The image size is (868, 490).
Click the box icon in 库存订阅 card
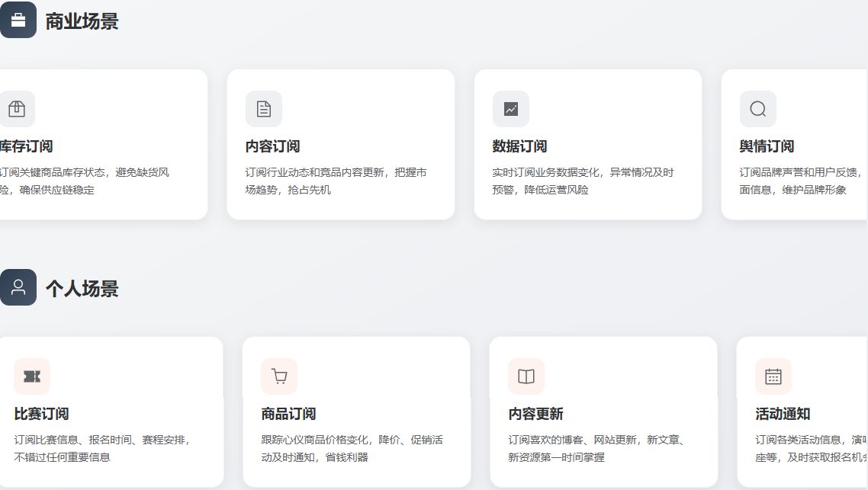(17, 109)
